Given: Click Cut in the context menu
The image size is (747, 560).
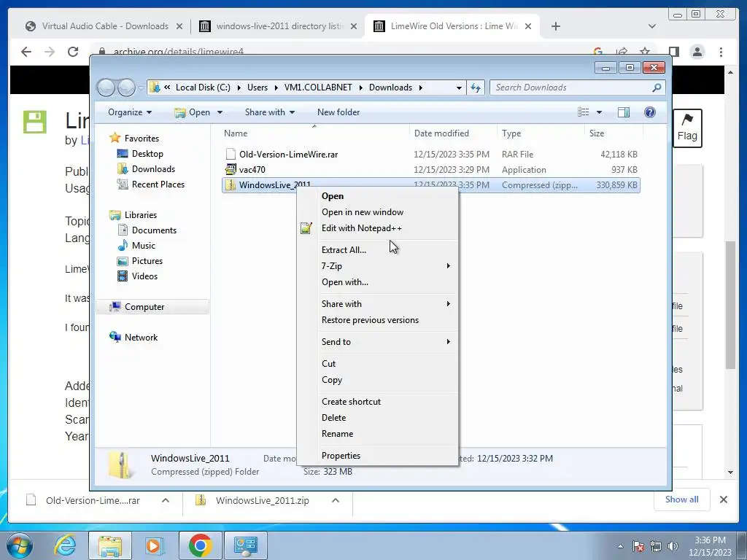Looking at the screenshot, I should 328,364.
